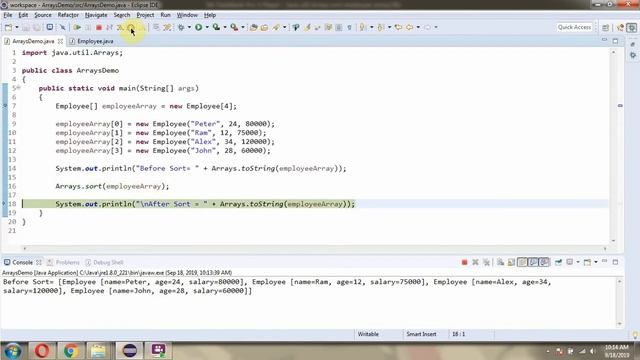
Task: Click Next Annotation icon
Action: pyautogui.click(x=362, y=27)
